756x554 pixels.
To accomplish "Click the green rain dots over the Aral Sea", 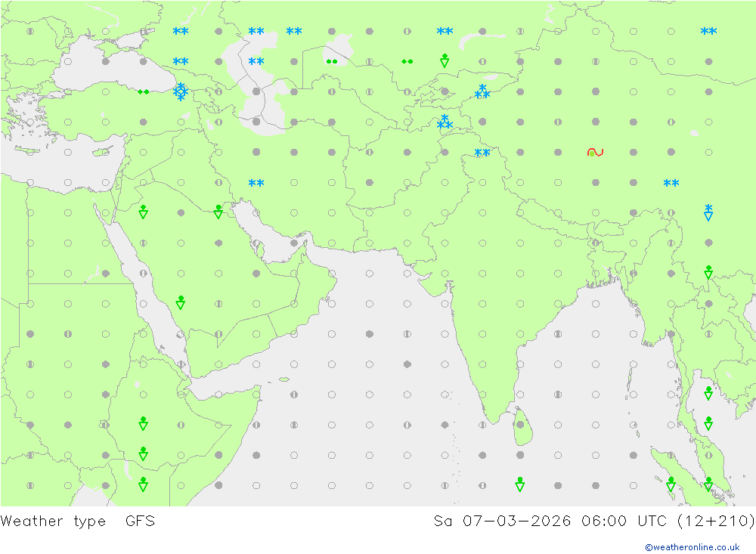I will point(332,61).
